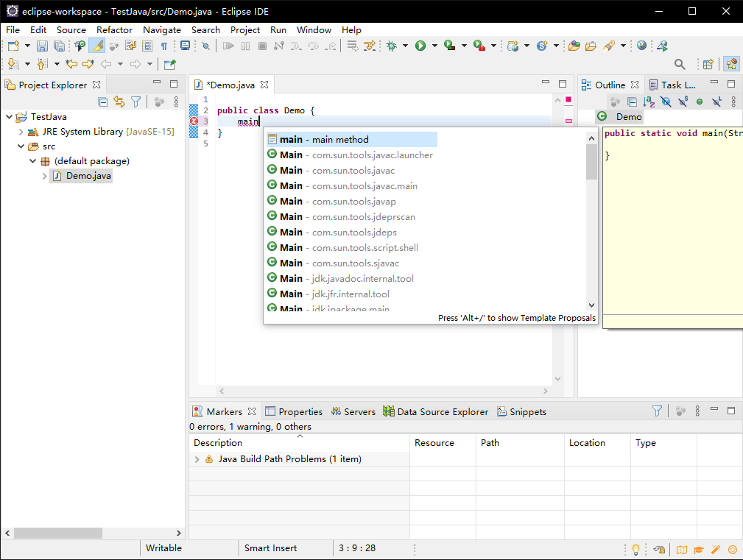Click the Description column header
Image resolution: width=743 pixels, height=560 pixels.
coord(300,442)
